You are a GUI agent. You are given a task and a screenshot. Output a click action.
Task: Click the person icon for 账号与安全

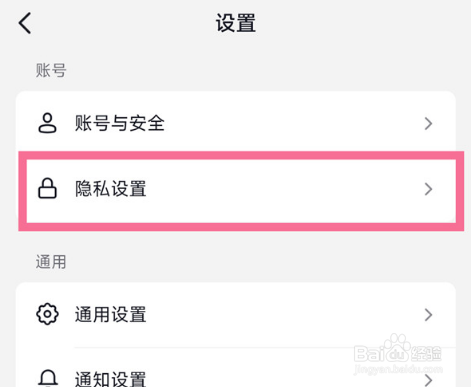[47, 123]
